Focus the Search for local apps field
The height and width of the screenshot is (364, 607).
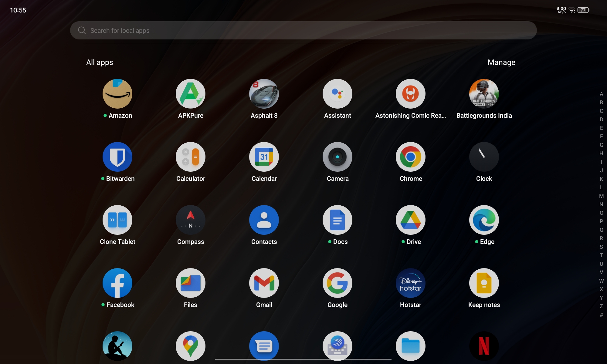tap(303, 30)
